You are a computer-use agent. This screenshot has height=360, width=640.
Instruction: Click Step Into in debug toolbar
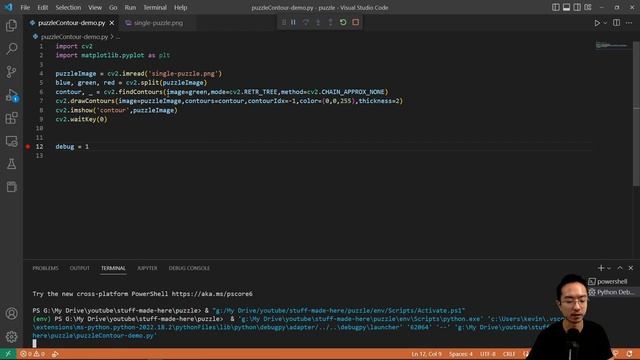pyautogui.click(x=318, y=22)
